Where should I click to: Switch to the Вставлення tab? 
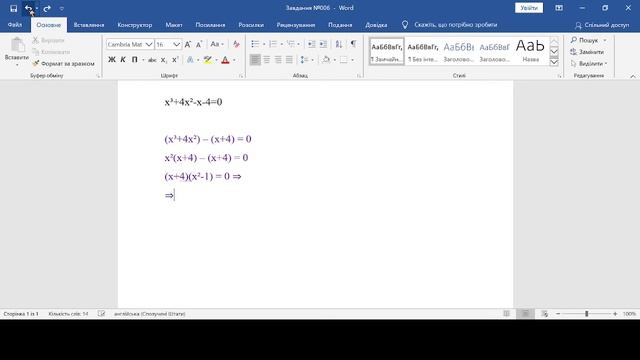coord(89,25)
